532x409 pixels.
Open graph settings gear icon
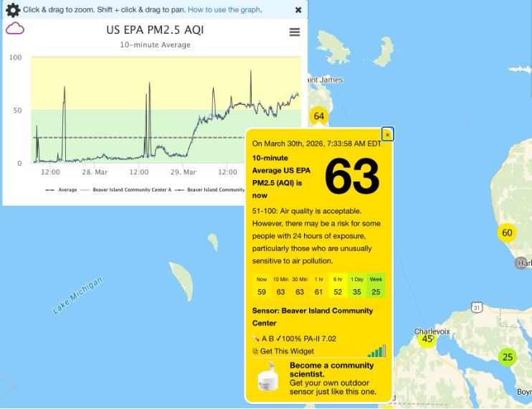[x=12, y=10]
